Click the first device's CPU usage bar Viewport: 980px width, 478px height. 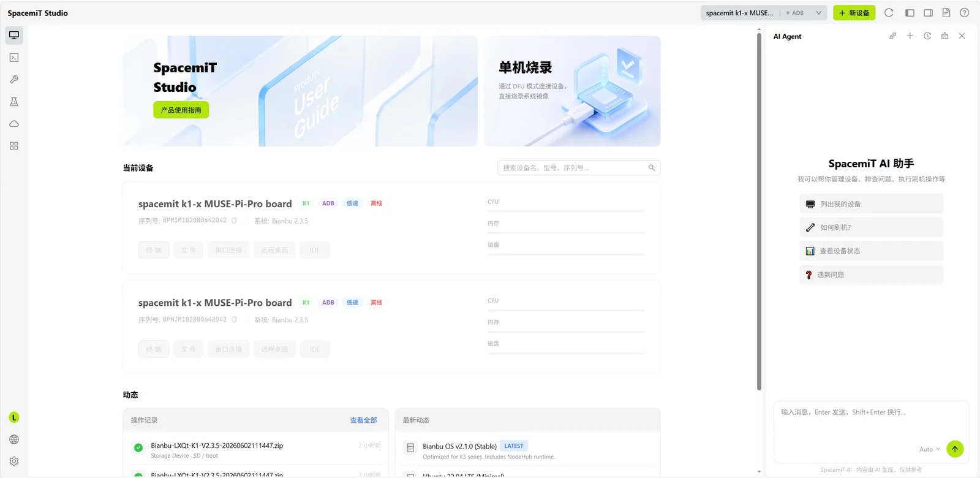[566, 211]
